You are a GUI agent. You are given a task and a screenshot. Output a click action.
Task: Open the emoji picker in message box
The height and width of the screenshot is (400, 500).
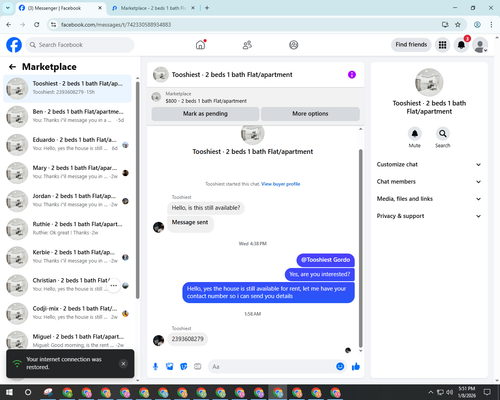340,367
